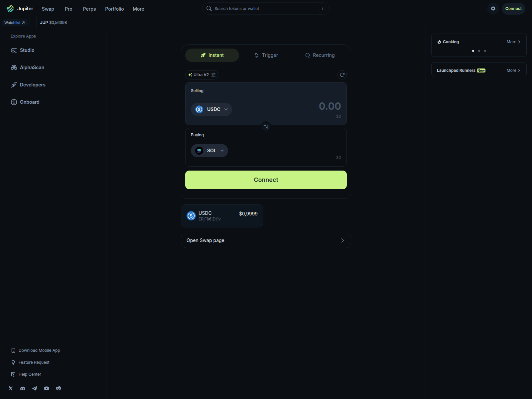
Task: Open Pro in top navigation
Action: click(68, 9)
